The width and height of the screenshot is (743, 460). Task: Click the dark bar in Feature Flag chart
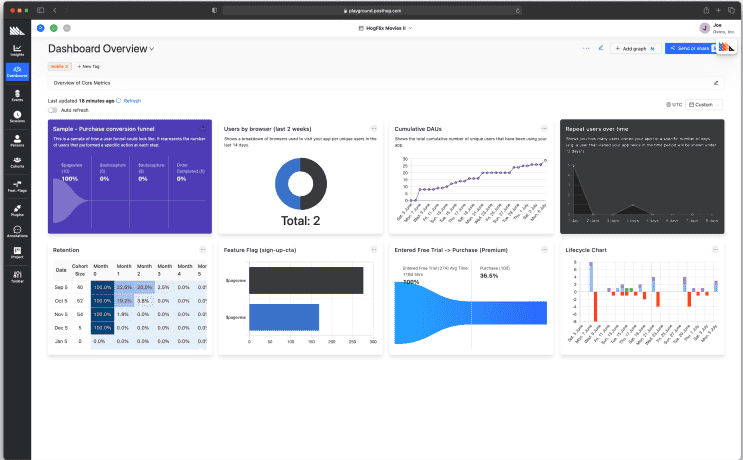[x=306, y=280]
